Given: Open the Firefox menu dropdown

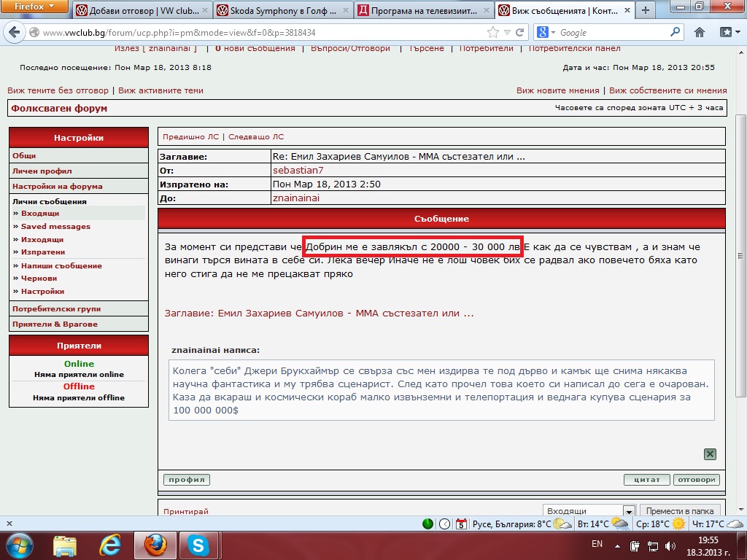Looking at the screenshot, I should point(34,7).
